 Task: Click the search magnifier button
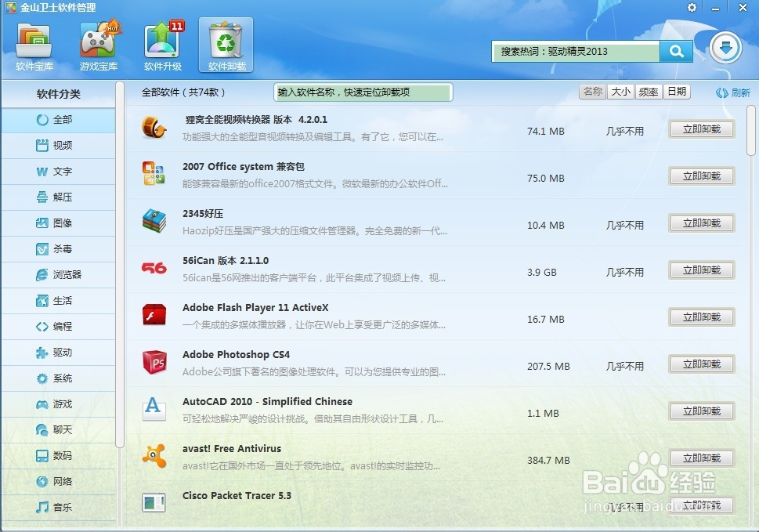pos(676,51)
